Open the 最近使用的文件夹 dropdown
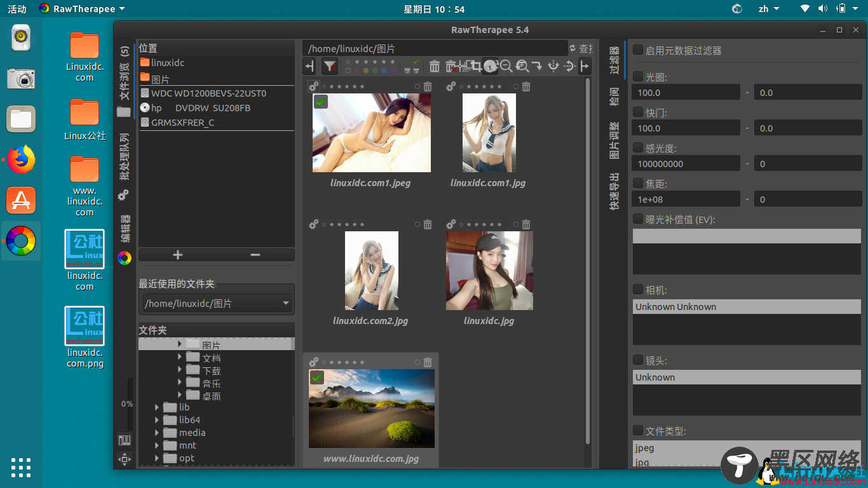The width and height of the screenshot is (868, 488). point(216,304)
